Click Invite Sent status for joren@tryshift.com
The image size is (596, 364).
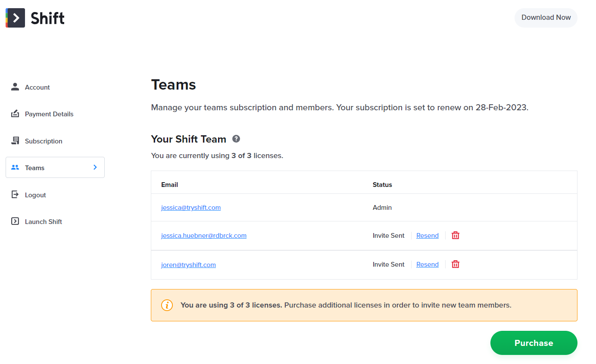click(x=389, y=264)
